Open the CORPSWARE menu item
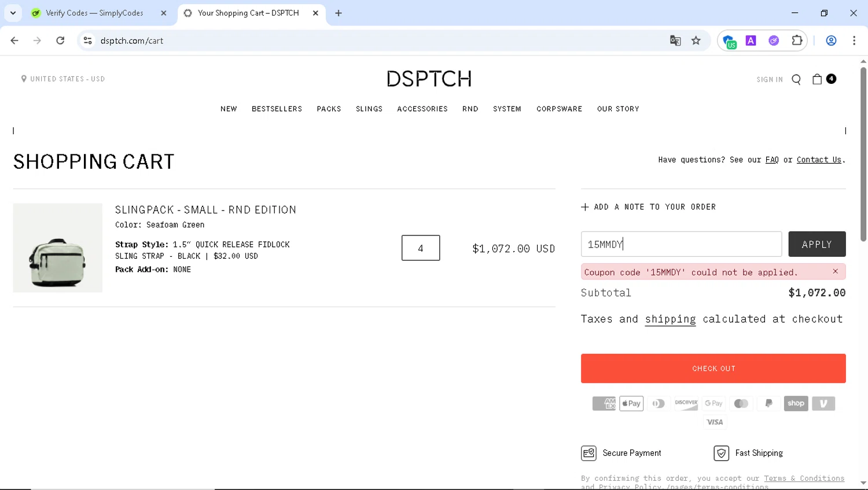868x490 pixels. (x=559, y=109)
